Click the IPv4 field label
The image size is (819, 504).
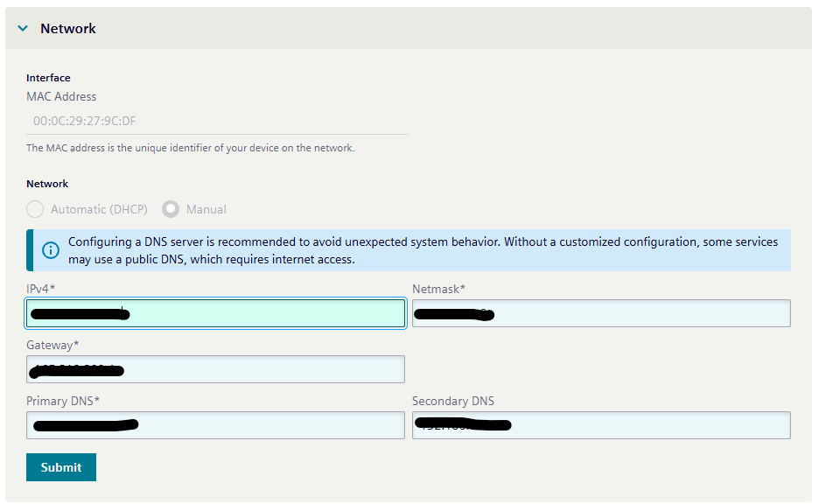(38, 288)
